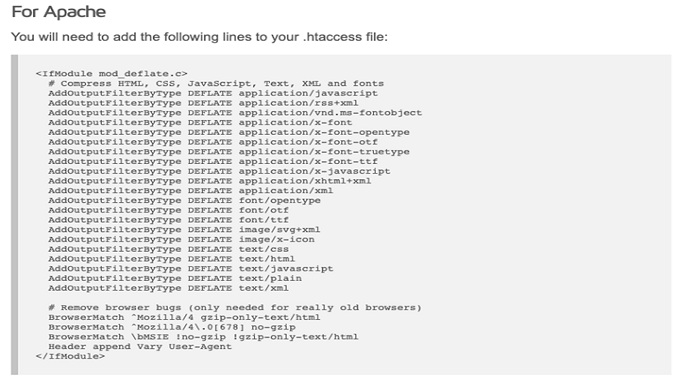This screenshot has height=378, width=678.
Task: Click the application/x-font-truetype line
Action: pyautogui.click(x=229, y=151)
